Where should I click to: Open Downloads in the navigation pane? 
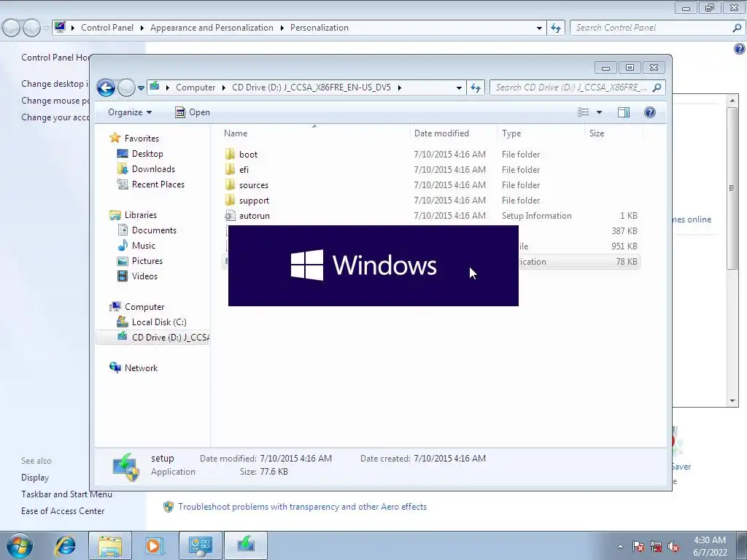153,169
